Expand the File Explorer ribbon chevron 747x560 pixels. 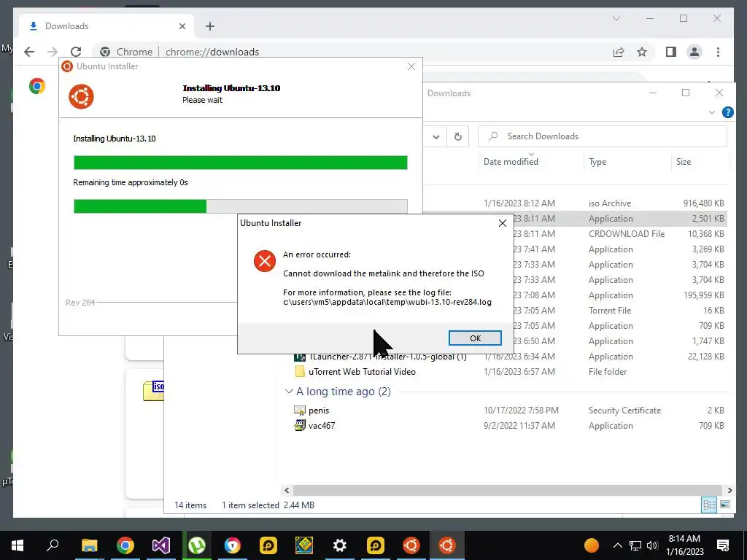pos(712,112)
